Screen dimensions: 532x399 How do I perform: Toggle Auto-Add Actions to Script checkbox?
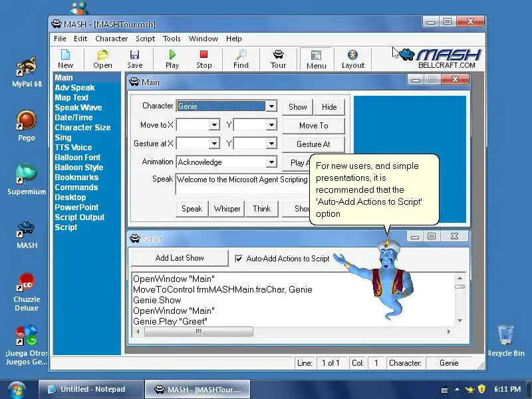(239, 259)
